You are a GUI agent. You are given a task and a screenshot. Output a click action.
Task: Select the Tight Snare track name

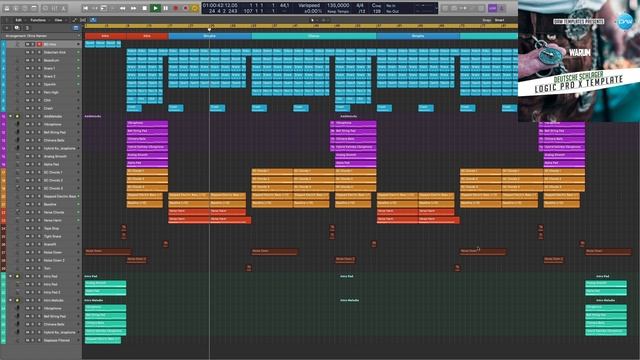[52, 236]
